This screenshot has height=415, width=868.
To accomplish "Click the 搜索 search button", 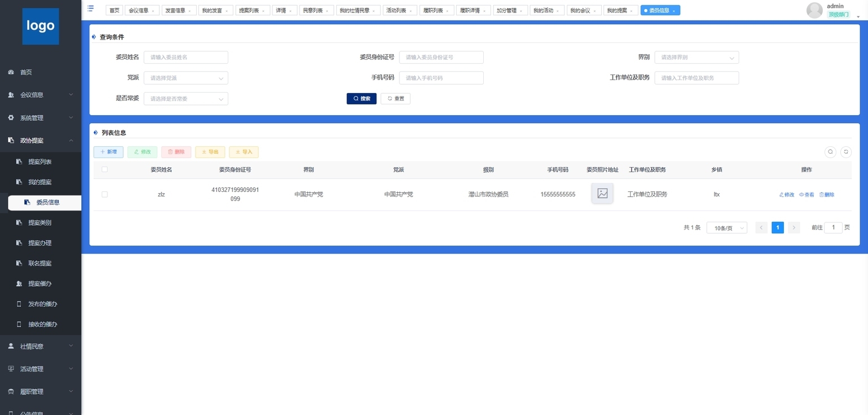I will 362,99.
